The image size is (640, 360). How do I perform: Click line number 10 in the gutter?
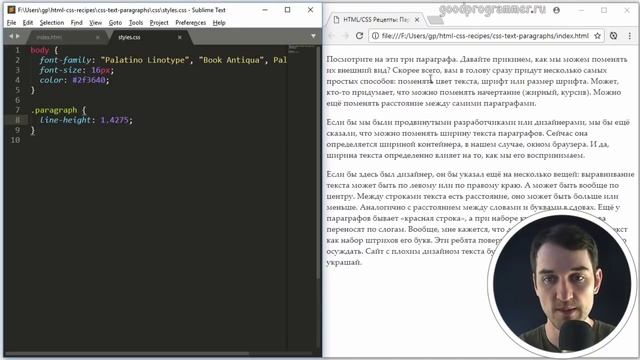pos(16,140)
